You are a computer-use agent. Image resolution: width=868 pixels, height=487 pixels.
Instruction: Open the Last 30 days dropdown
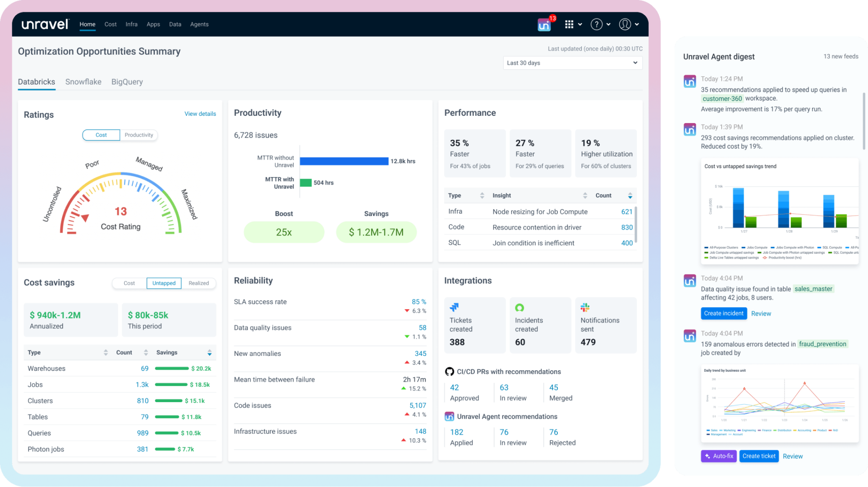572,63
